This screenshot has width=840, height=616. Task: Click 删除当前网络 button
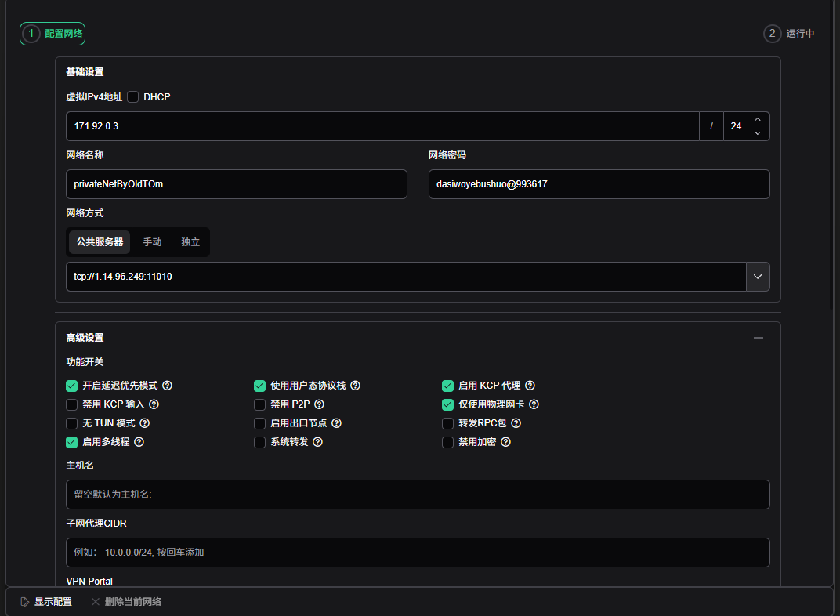126,602
